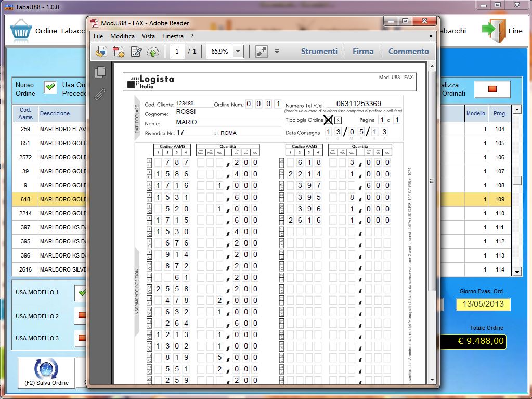
Task: Select the row with Cod. Aams 2214
Action: pos(49,213)
